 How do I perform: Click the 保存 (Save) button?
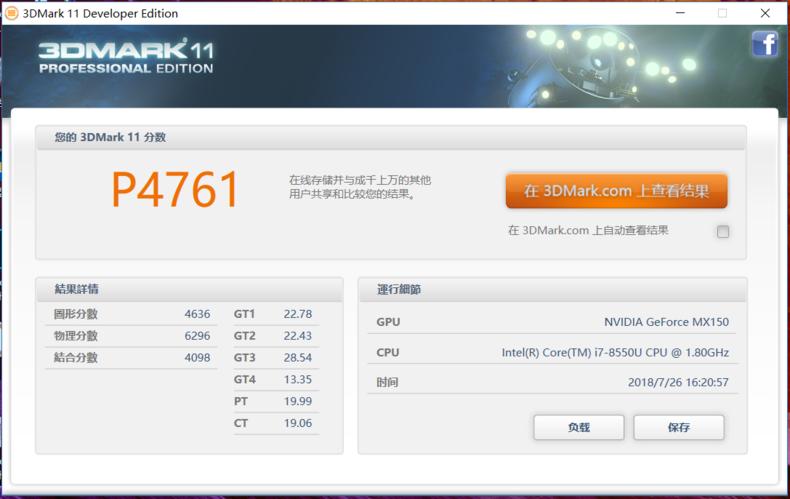click(x=679, y=427)
